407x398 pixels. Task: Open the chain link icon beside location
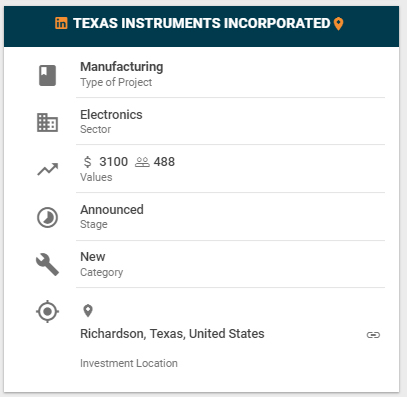373,335
